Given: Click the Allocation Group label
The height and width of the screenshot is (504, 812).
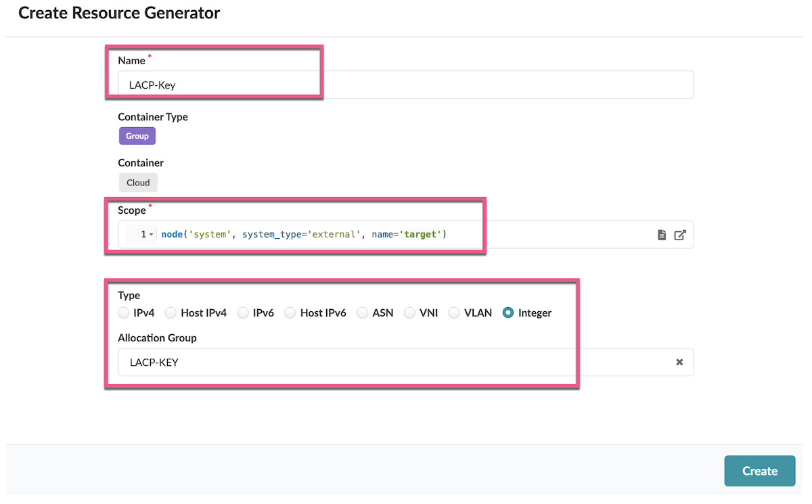Looking at the screenshot, I should (x=157, y=338).
